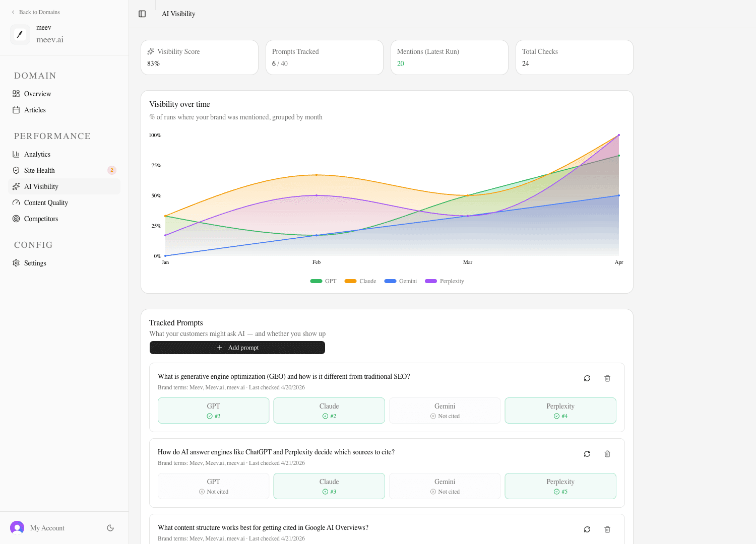
Task: Click the Perplexity Feb data point on chart
Action: pos(317,195)
